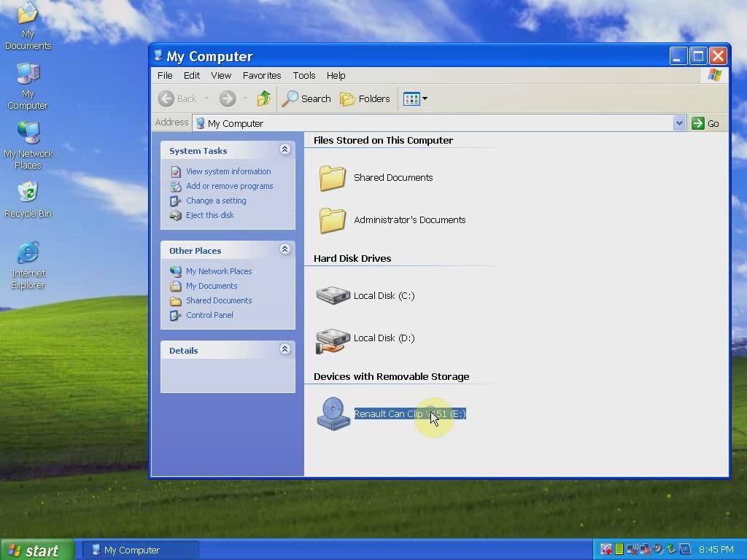Click the first system tray icon

pyautogui.click(x=605, y=550)
